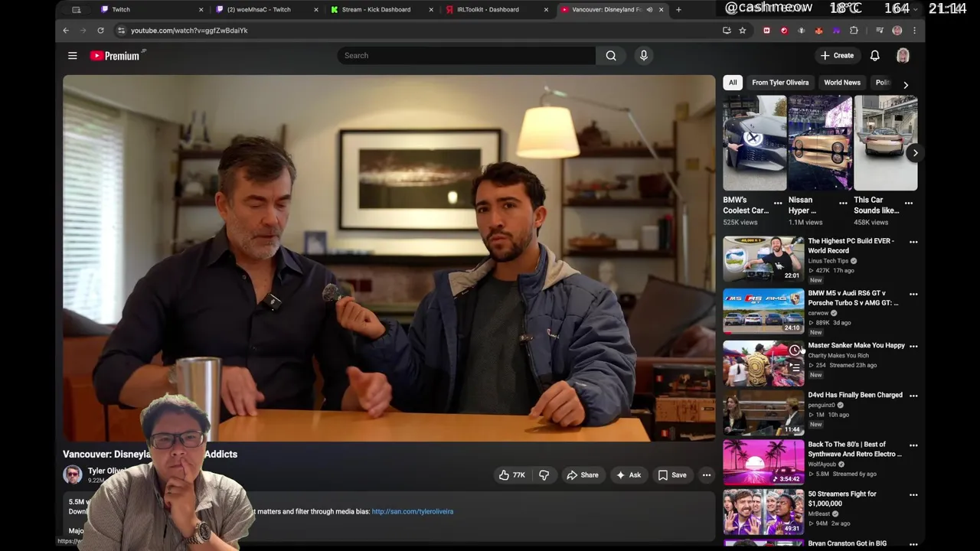980x551 pixels.
Task: View site information icon in address bar
Action: pos(121,31)
